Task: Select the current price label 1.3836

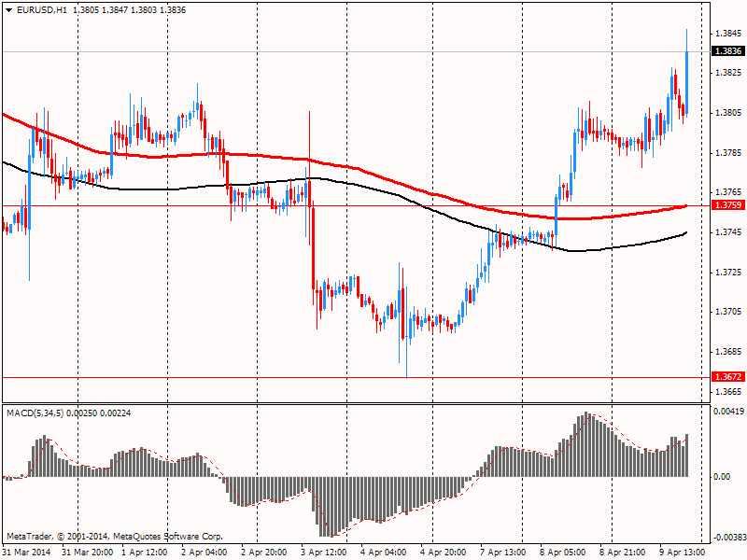Action: pos(727,51)
